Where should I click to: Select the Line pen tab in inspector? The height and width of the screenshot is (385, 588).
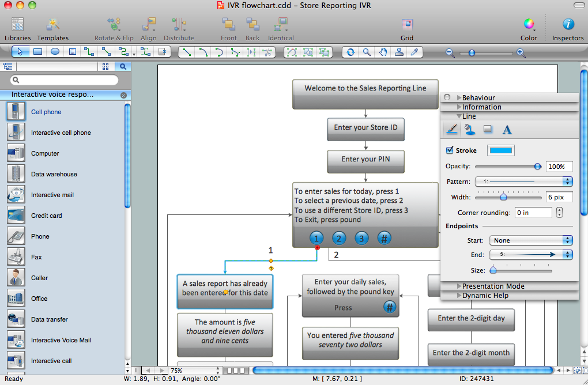452,129
